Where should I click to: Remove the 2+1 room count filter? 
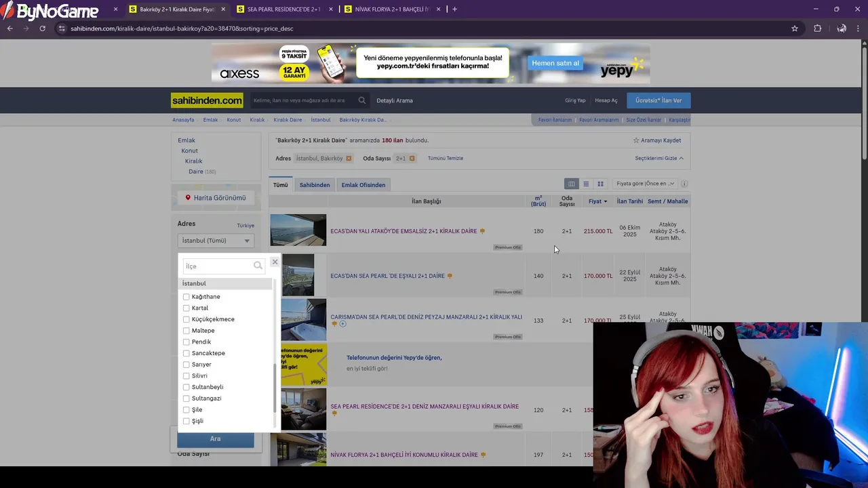pos(412,159)
